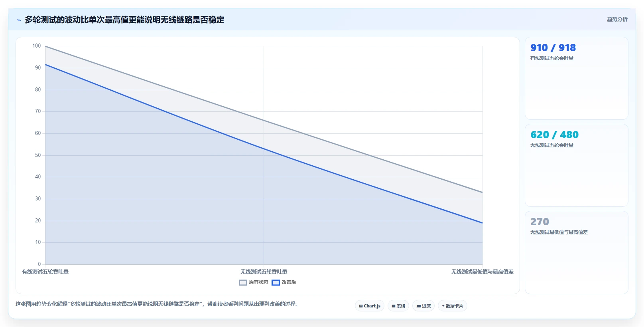Click the grey line's left endpoint at value 100
The height and width of the screenshot is (327, 644).
[45, 46]
